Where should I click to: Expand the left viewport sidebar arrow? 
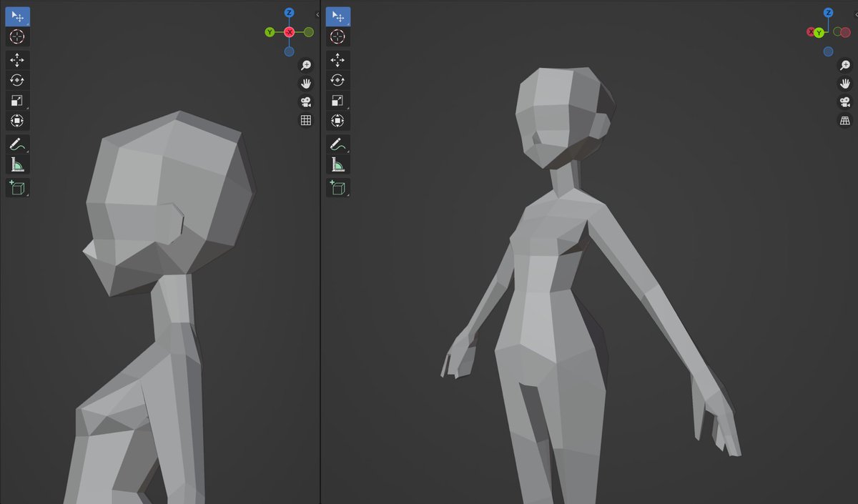coord(317,14)
